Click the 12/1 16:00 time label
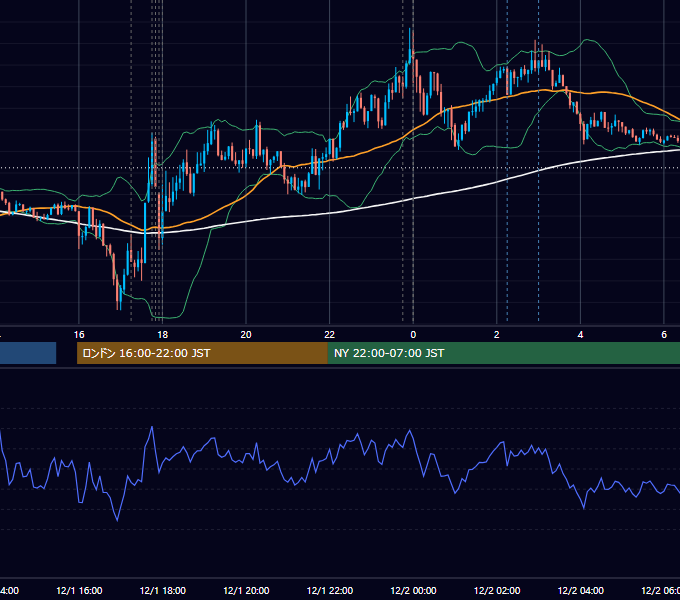 point(79,590)
